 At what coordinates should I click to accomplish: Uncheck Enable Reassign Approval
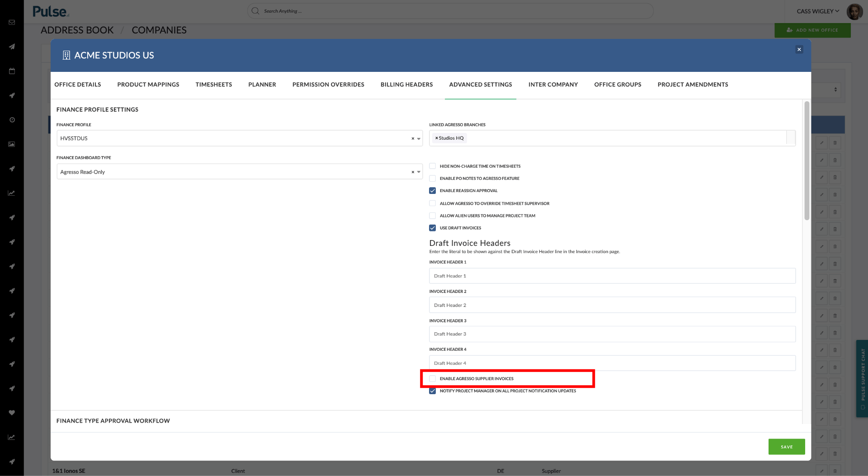click(433, 191)
